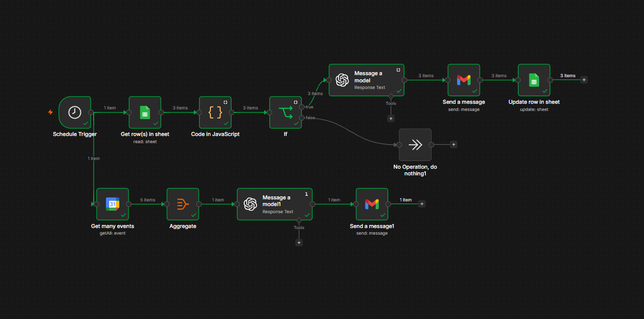Click the 'read: sheet' subtitle
Viewport: 644px width, 319px height.
coord(145,142)
